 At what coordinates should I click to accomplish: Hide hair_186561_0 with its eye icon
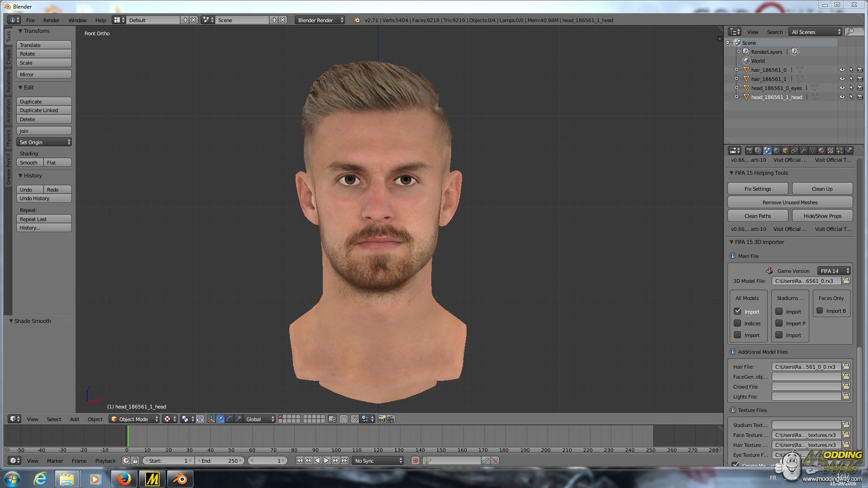point(842,70)
